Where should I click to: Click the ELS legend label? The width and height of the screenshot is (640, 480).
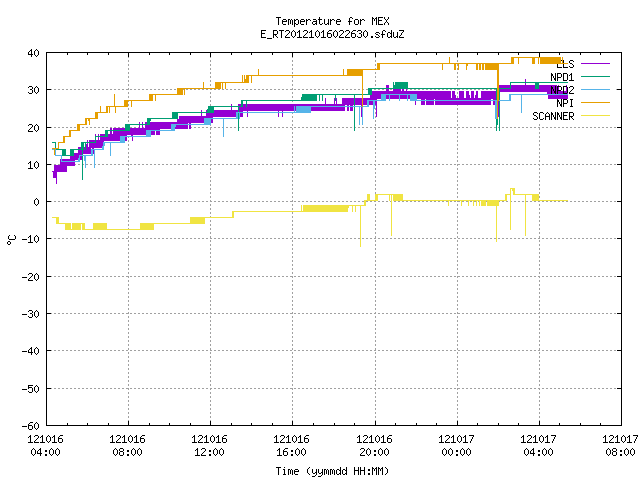565,64
